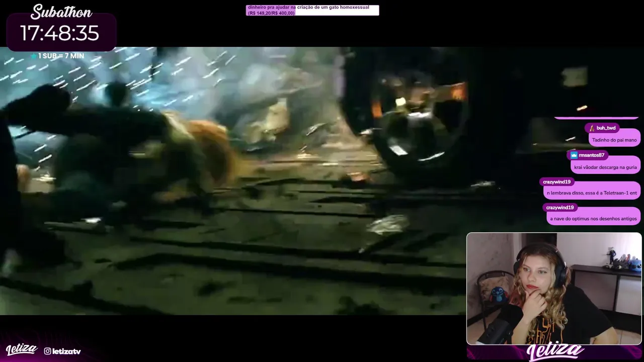Click crazywind19 above the 'nave do optimus' message
Image resolution: width=644 pixels, height=362 pixels.
559,208
